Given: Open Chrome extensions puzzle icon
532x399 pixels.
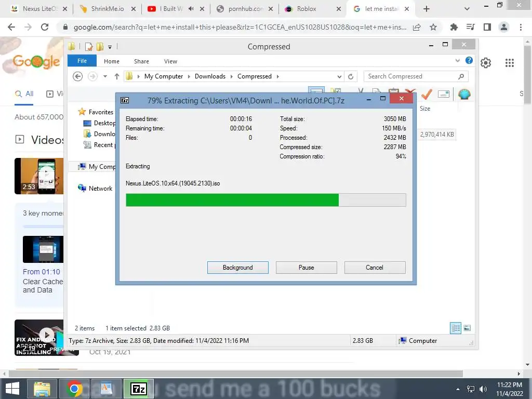Looking at the screenshot, I should [454, 27].
